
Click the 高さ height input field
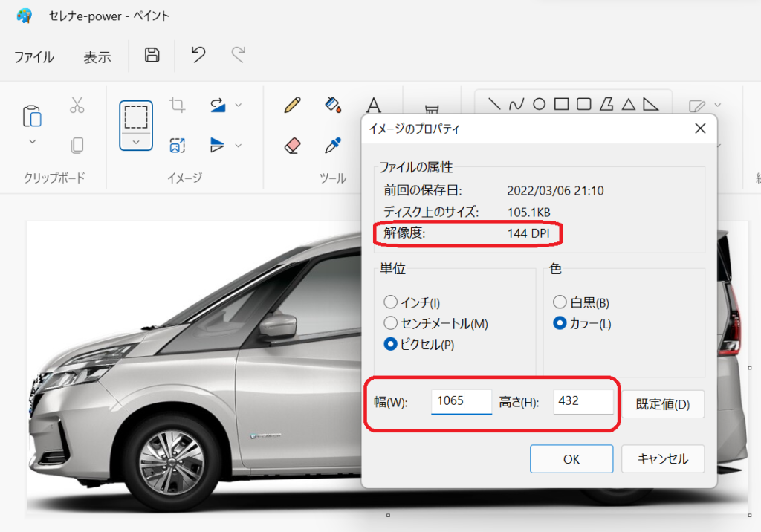(583, 401)
